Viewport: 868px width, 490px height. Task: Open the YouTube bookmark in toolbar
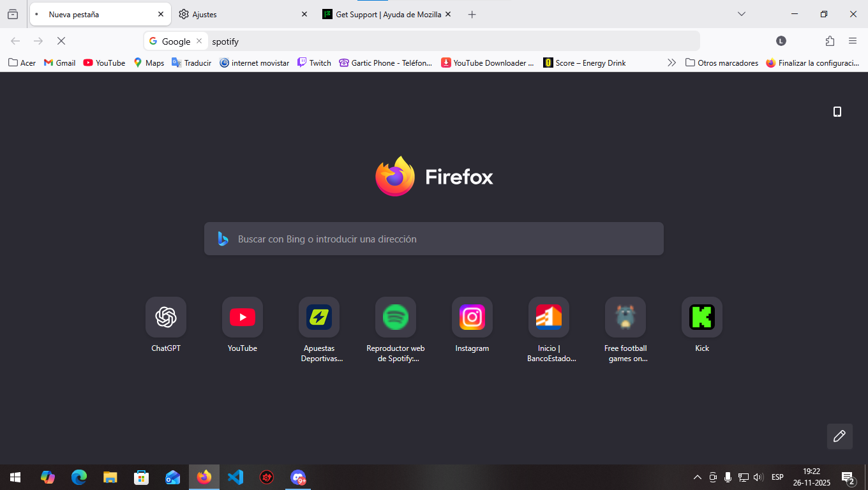[104, 63]
